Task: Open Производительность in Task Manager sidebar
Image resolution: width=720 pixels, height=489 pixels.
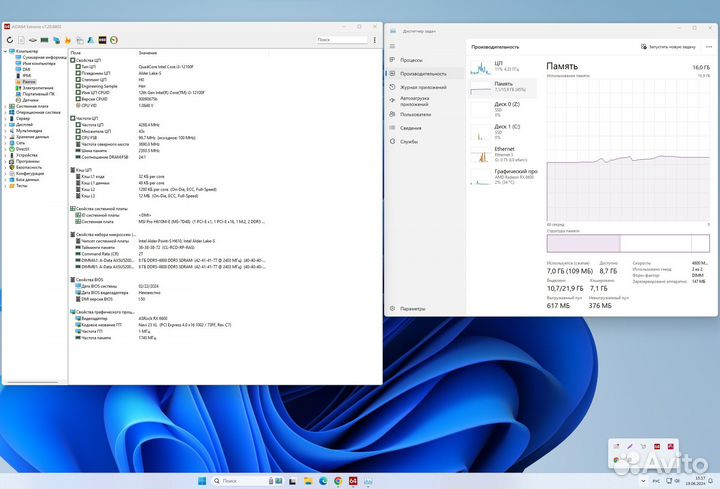Action: pos(425,73)
